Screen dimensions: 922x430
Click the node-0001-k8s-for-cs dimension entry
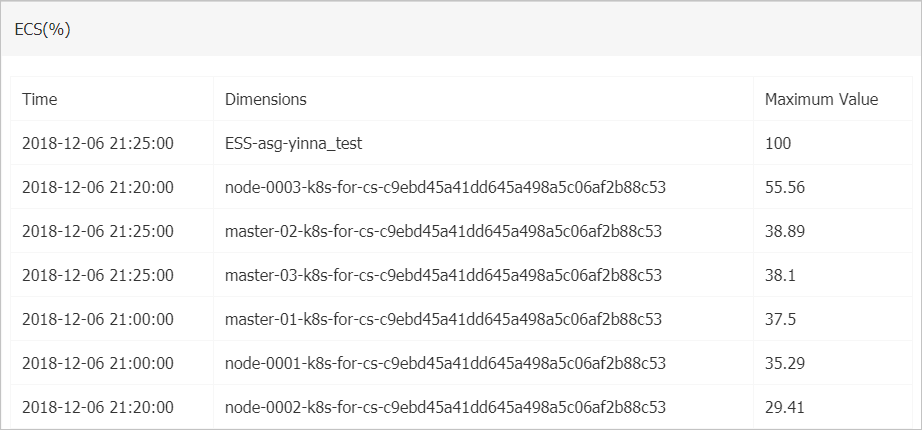pyautogui.click(x=445, y=364)
